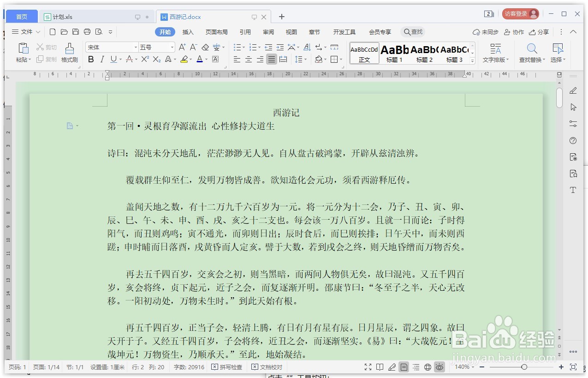Open the 五号 font size dropdown
588x378 pixels.
click(172, 47)
